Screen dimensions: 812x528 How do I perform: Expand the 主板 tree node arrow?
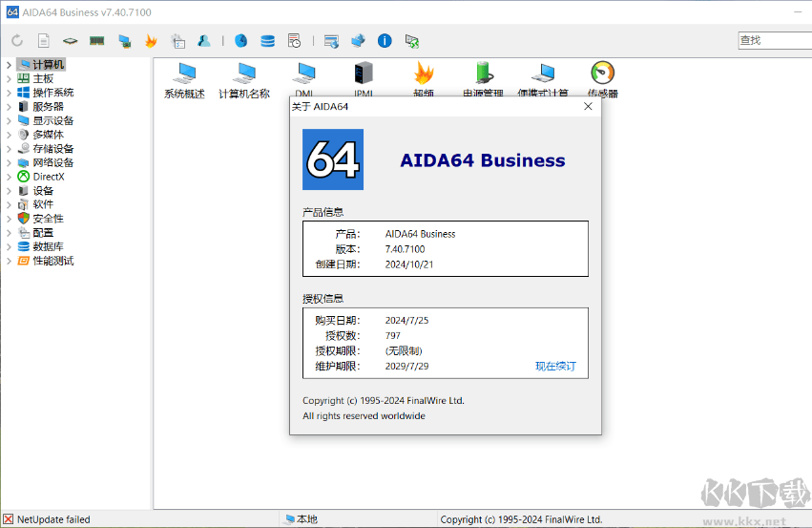[x=9, y=78]
